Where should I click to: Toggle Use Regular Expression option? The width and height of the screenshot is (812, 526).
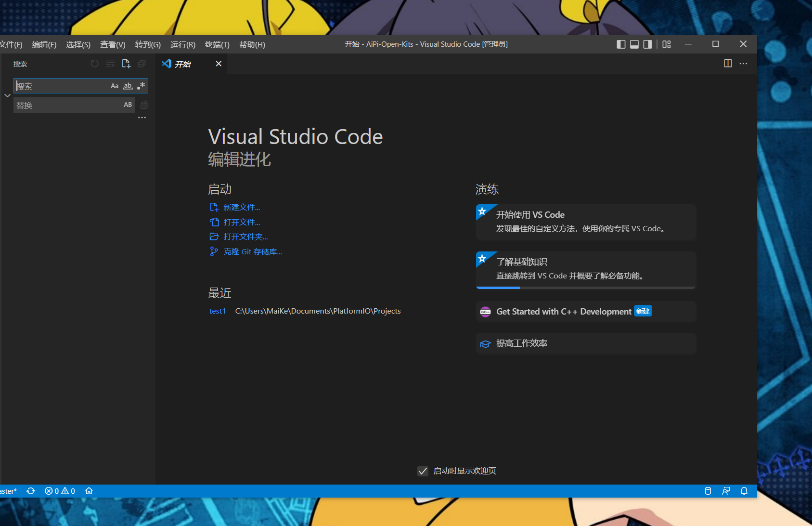[141, 86]
